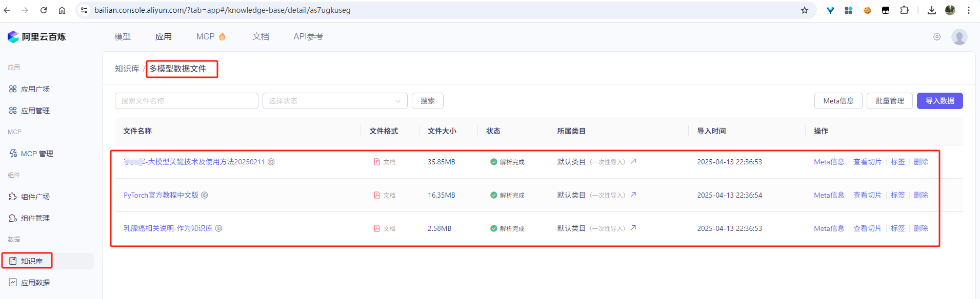This screenshot has height=299, width=980.
Task: Click the 阿里云百炼 logo
Action: [x=36, y=37]
